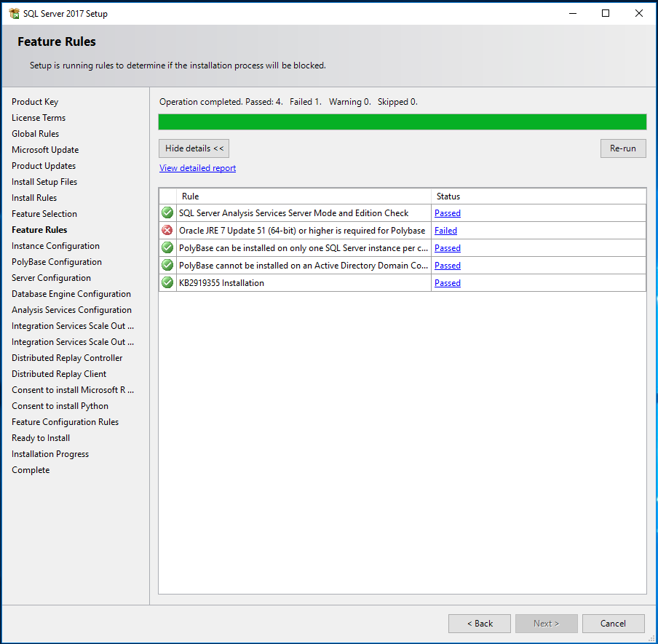The image size is (658, 644).
Task: Maximize the SQL Server Setup window
Action: tap(606, 13)
